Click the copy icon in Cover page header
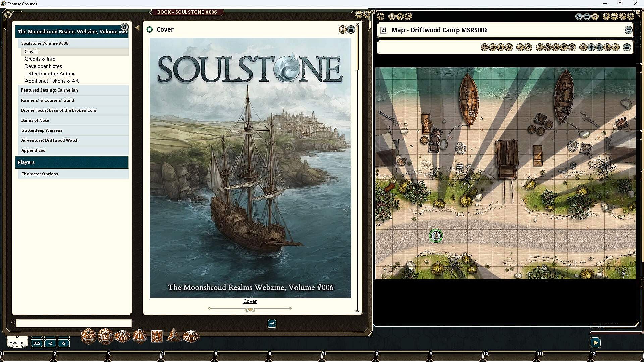The width and height of the screenshot is (644, 362). (x=342, y=29)
